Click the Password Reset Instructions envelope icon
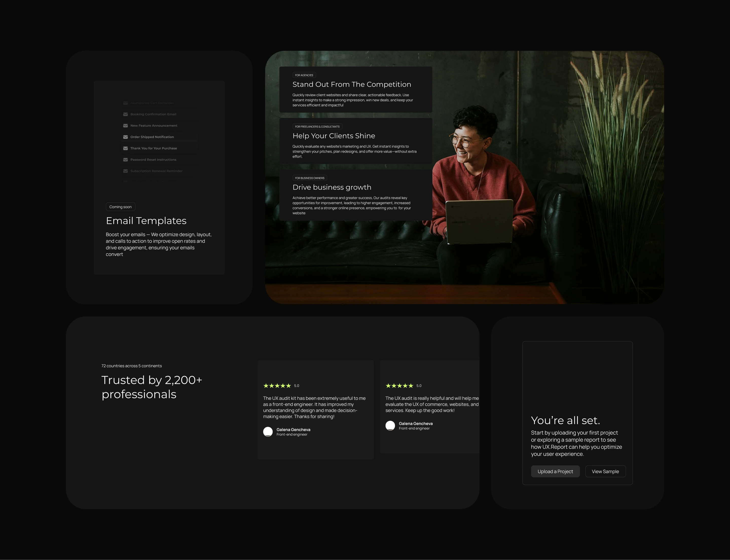This screenshot has width=730, height=560. (x=125, y=160)
